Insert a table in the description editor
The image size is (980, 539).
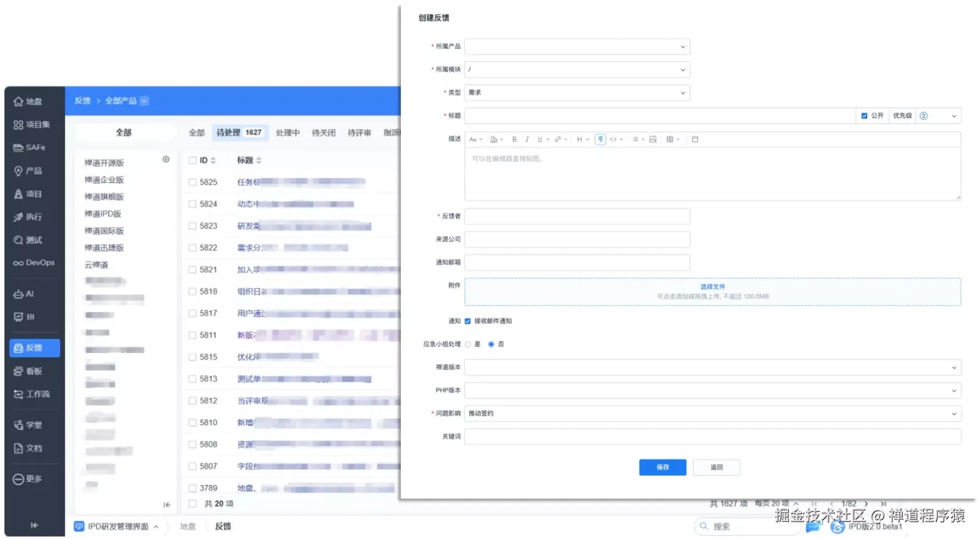click(670, 140)
